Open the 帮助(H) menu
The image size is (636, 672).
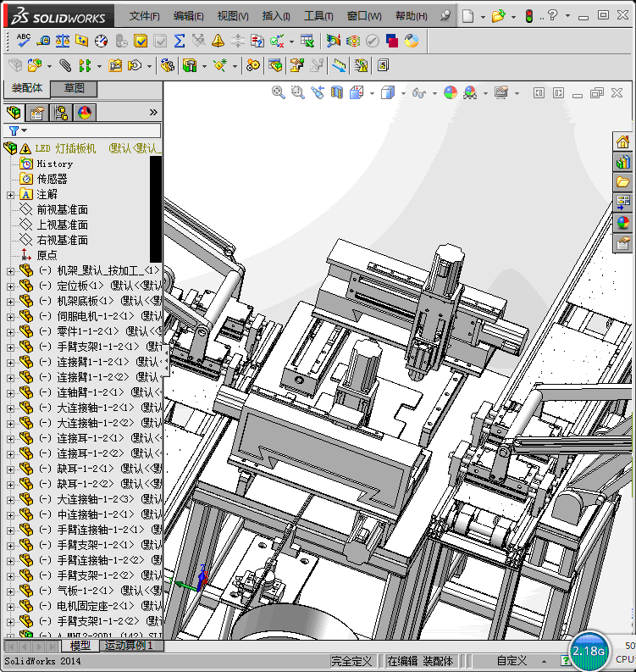point(411,16)
